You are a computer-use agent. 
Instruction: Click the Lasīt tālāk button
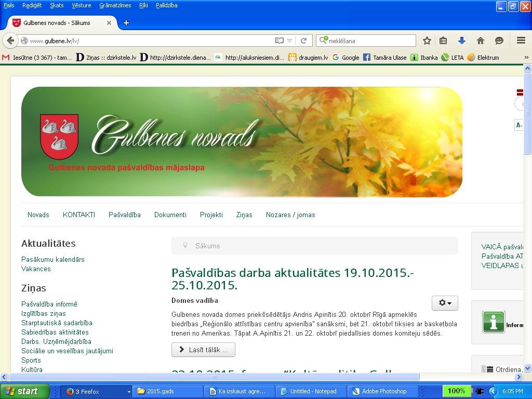pos(203,350)
